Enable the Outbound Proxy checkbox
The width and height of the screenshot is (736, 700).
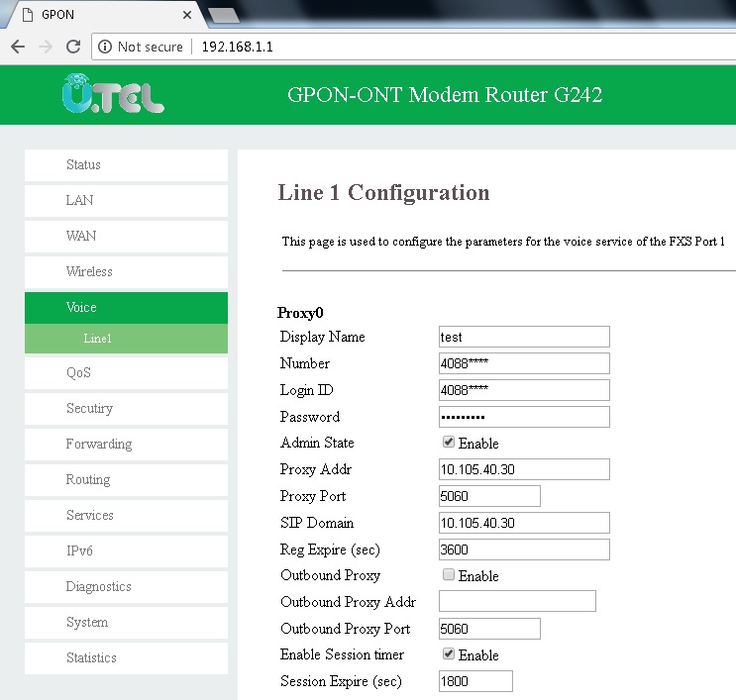449,575
